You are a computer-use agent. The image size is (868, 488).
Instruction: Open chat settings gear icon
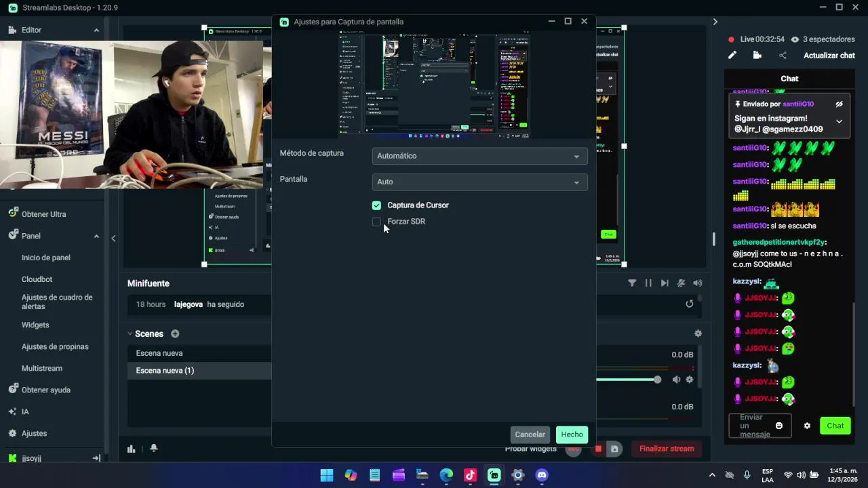[807, 426]
